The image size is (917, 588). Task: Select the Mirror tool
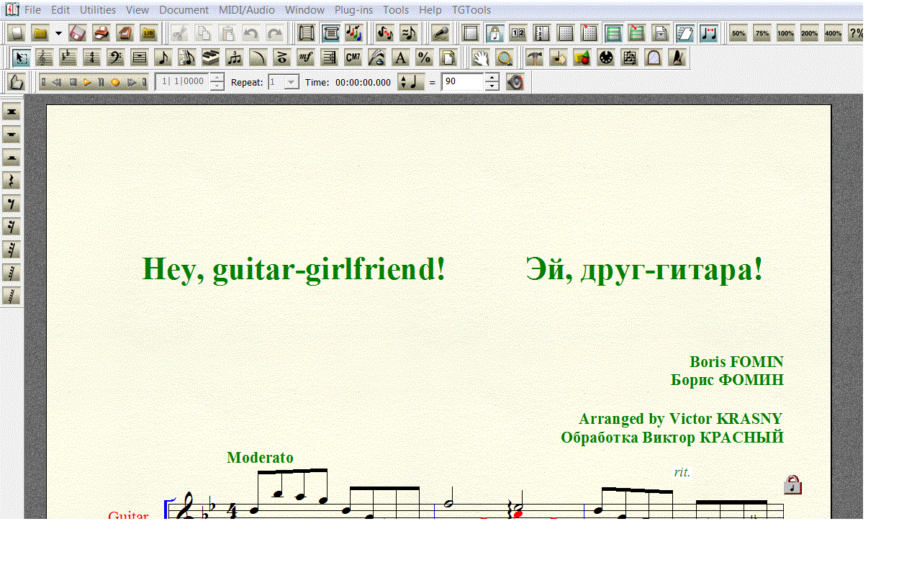pyautogui.click(x=654, y=58)
